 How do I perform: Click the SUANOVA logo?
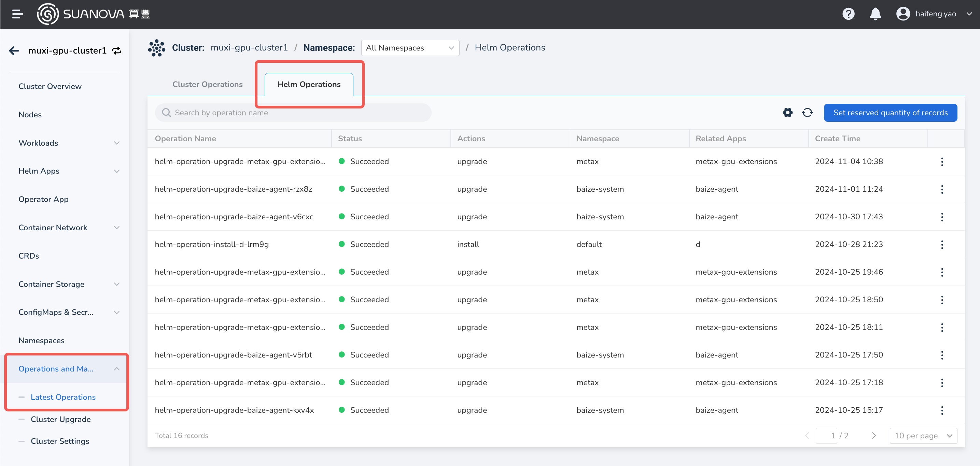point(93,14)
